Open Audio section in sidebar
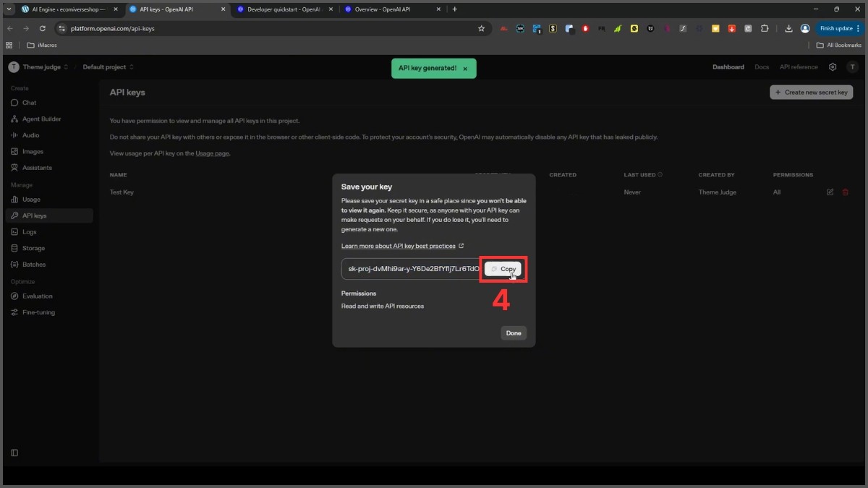The width and height of the screenshot is (868, 488). click(x=30, y=135)
